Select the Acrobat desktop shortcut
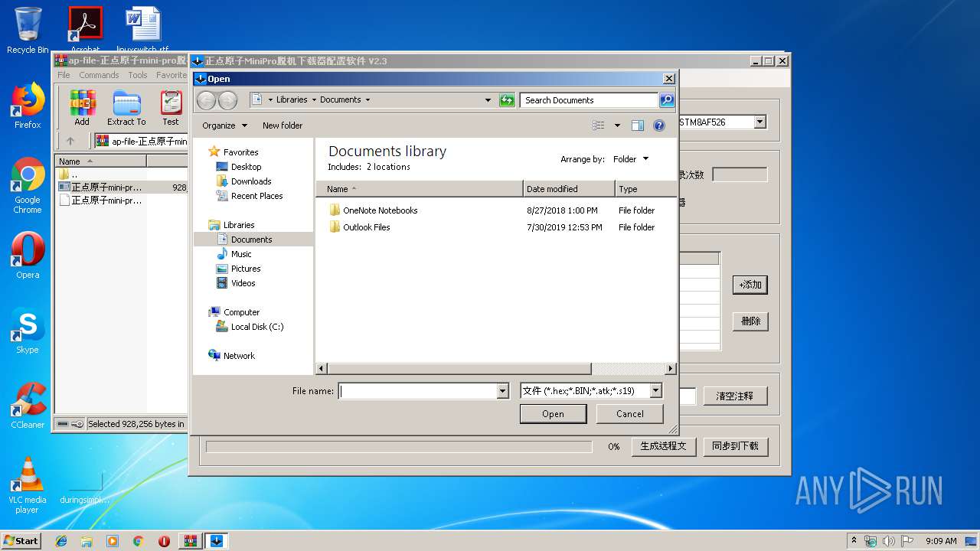 tap(86, 29)
